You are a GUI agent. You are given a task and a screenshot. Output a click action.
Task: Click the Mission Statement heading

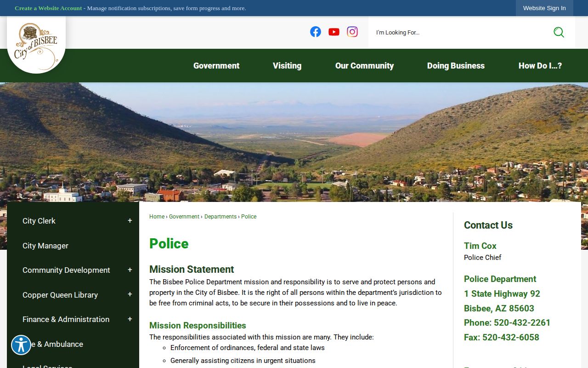coord(192,270)
